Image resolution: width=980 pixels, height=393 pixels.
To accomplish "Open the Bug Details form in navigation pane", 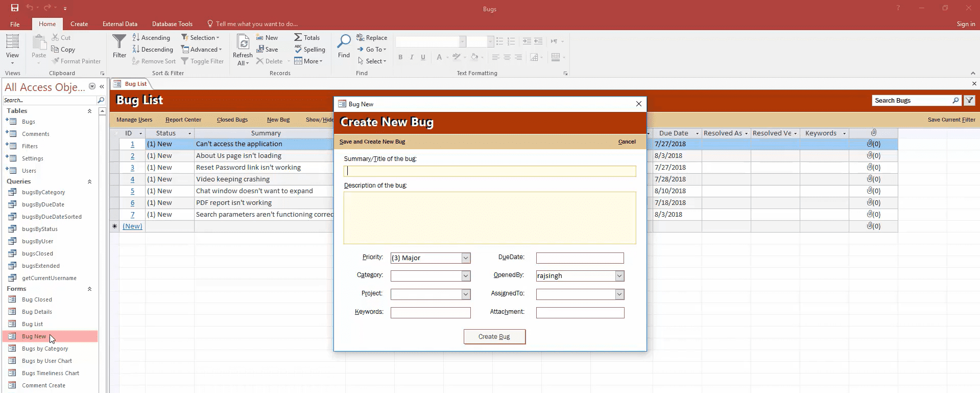I will pyautogui.click(x=37, y=312).
